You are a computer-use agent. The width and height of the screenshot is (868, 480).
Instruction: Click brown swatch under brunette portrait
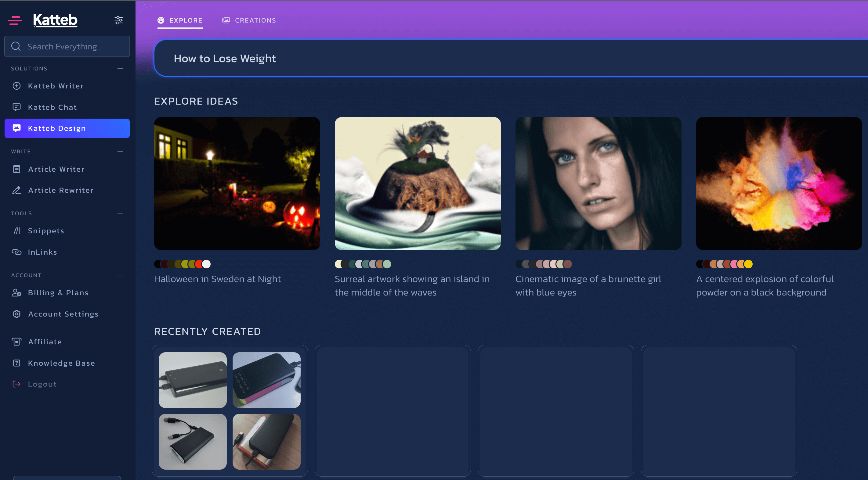tap(568, 264)
